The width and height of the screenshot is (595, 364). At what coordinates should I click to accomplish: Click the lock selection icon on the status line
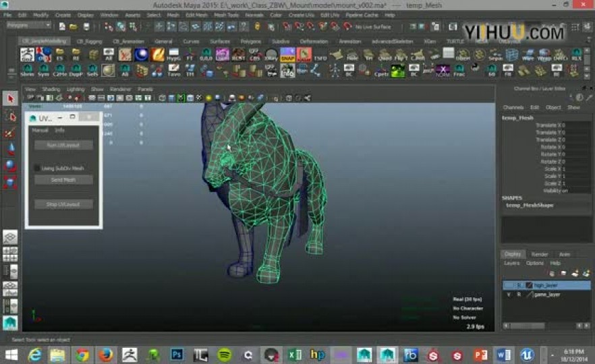click(x=257, y=26)
